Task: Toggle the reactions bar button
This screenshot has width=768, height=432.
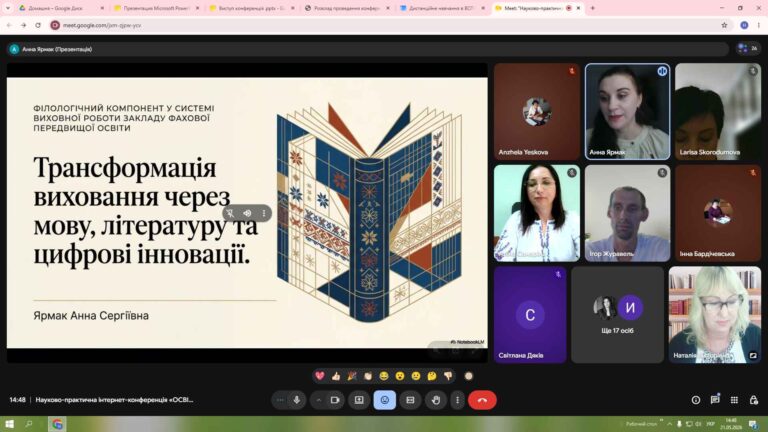Action: tap(384, 400)
